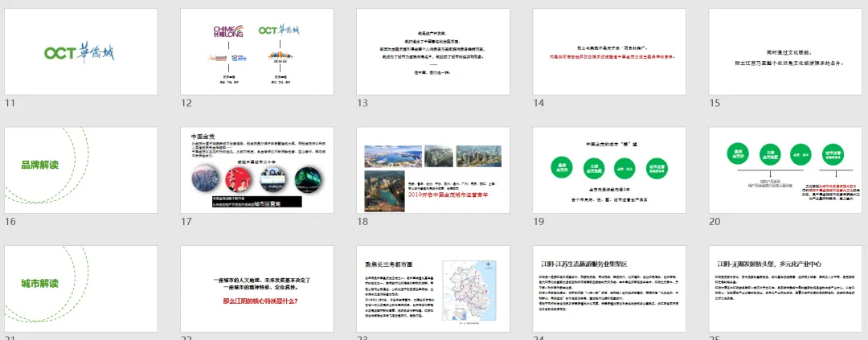Open the 中国金茂 slide with four circular photos
Screen dimensions: 868x340
point(257,170)
